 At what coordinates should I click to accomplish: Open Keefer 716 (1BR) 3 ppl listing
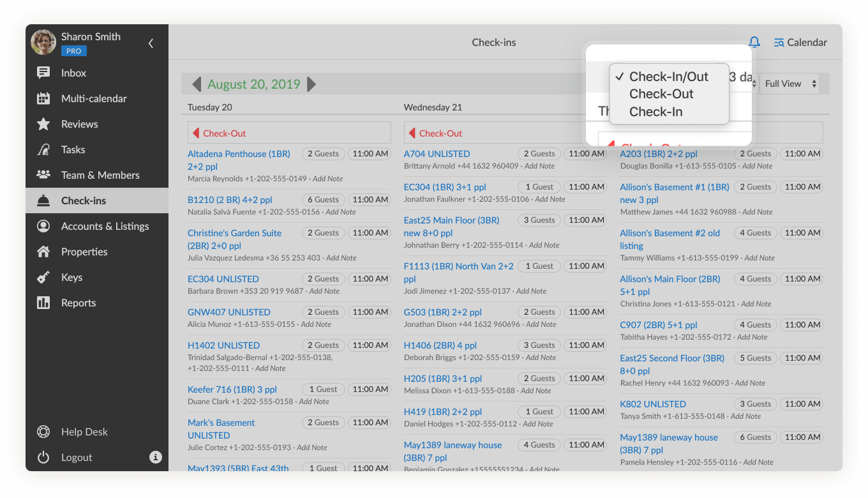pyautogui.click(x=232, y=389)
